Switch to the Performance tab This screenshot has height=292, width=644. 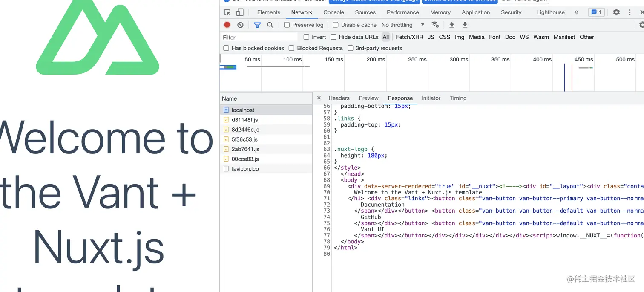(403, 12)
